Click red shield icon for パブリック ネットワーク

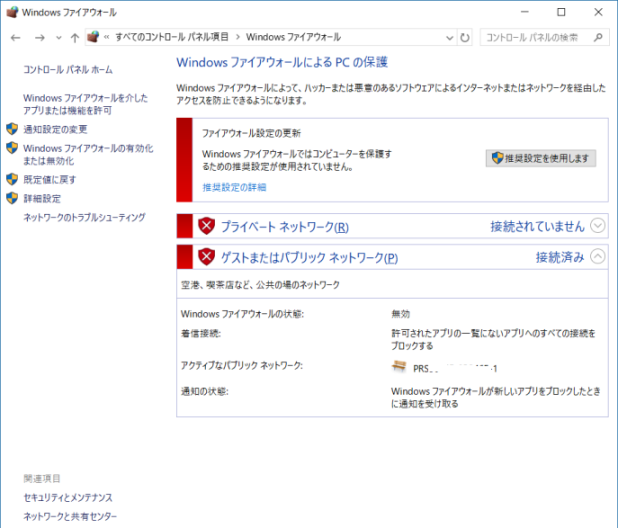(x=206, y=257)
